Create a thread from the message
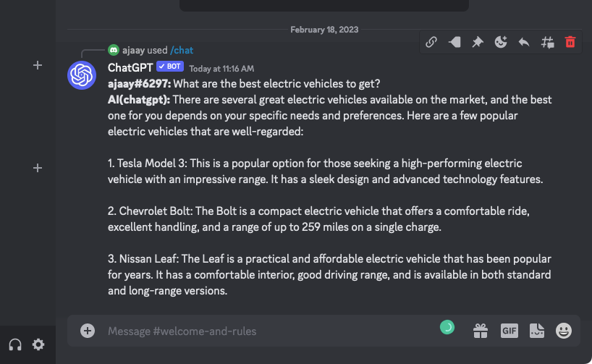The height and width of the screenshot is (364, 592). point(547,42)
